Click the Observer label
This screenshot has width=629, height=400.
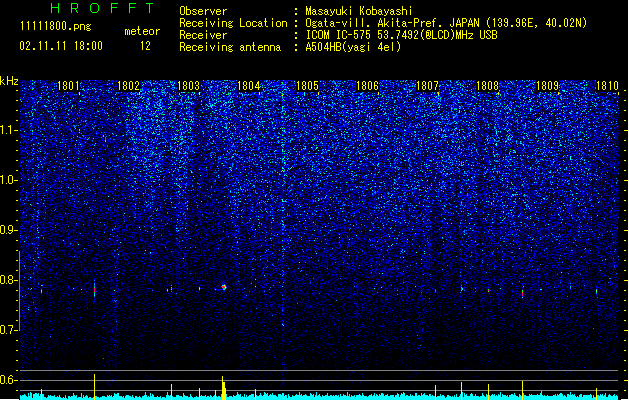click(203, 11)
